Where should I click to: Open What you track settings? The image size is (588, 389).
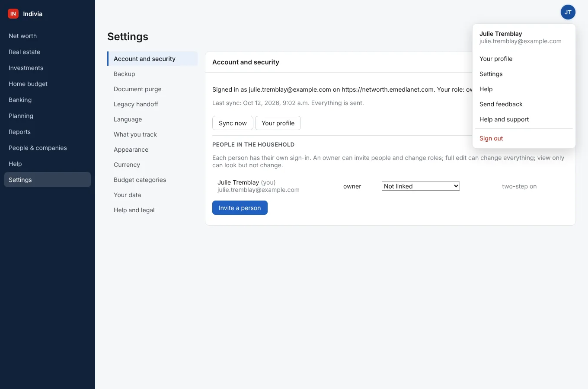153,134
